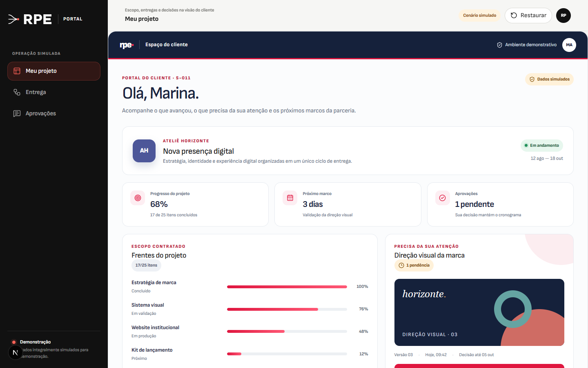Open Aprovações in the sidebar
This screenshot has height=368, width=588.
coord(54,114)
